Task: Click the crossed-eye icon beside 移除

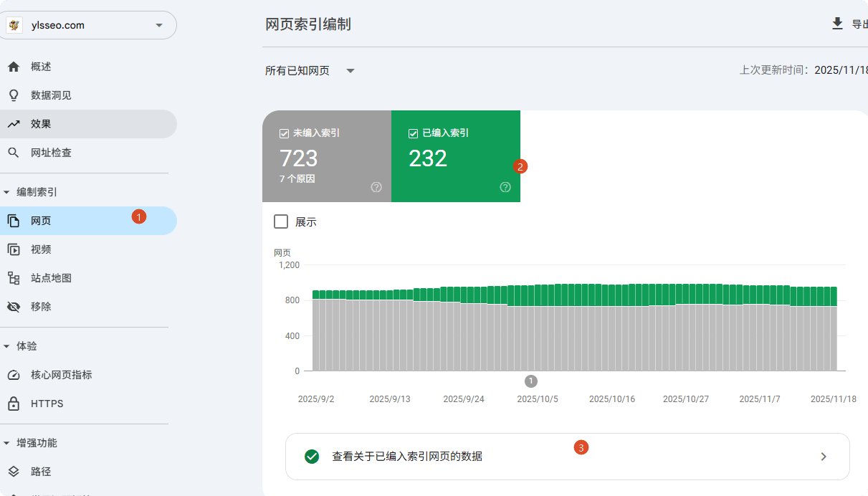Action: pyautogui.click(x=14, y=307)
